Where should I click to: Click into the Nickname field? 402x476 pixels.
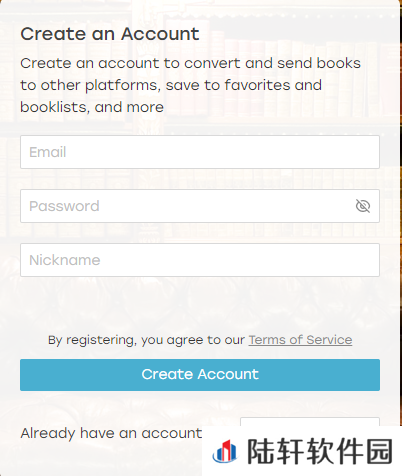(x=200, y=260)
